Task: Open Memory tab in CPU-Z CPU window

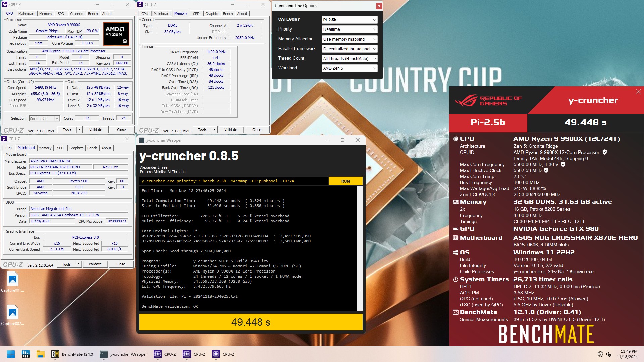Action: (46, 14)
